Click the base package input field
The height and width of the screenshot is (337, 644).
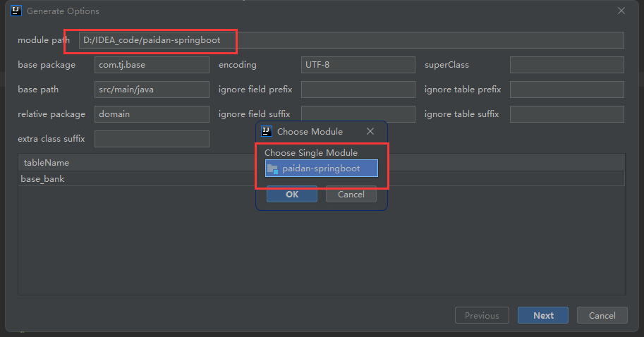tap(152, 65)
